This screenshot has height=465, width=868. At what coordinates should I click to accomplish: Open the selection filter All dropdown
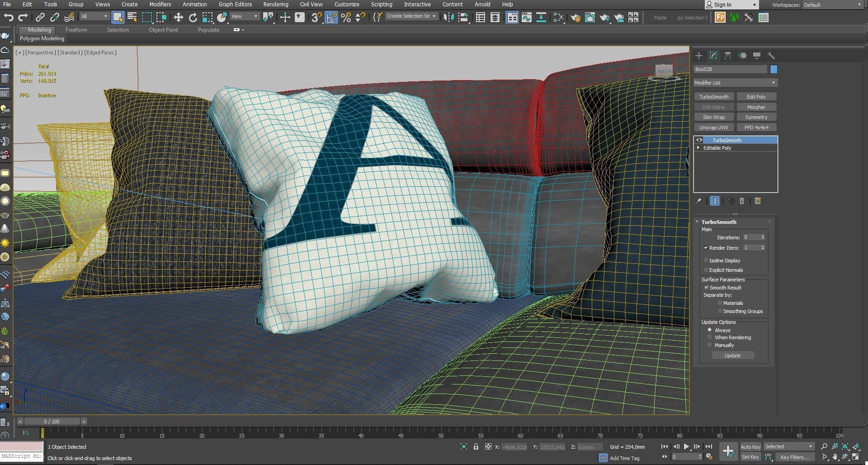coord(94,16)
